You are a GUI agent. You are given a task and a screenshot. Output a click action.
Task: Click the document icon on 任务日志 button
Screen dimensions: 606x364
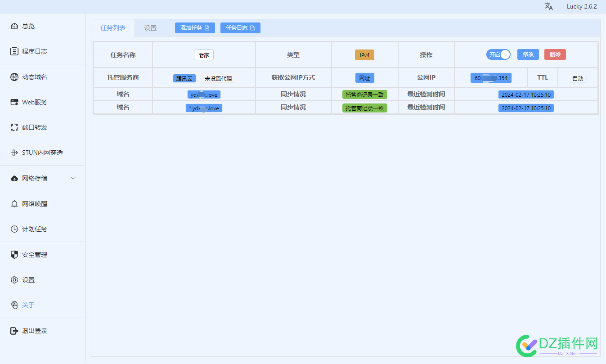[252, 28]
